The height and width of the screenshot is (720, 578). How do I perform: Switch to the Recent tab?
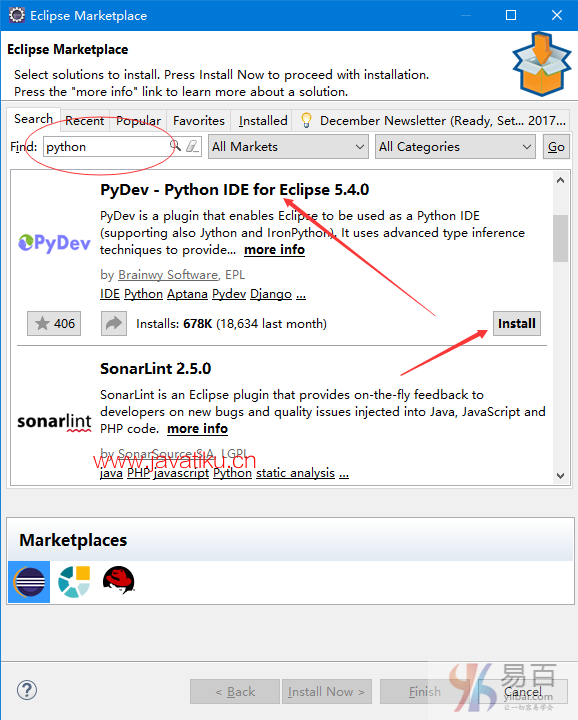point(84,121)
